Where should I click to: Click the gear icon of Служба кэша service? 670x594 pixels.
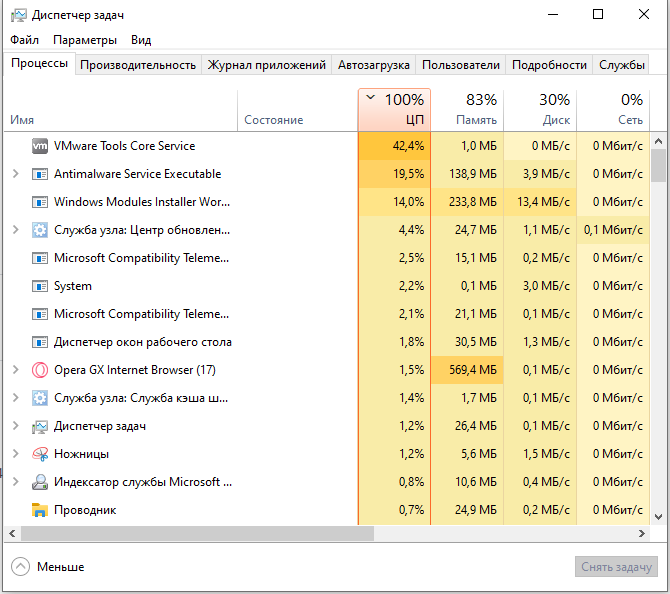click(x=40, y=398)
